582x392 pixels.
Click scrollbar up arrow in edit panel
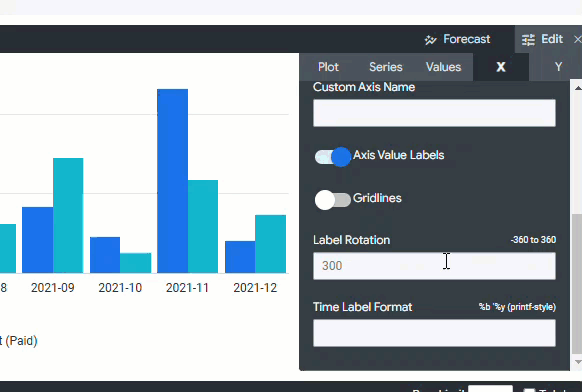coord(578,88)
